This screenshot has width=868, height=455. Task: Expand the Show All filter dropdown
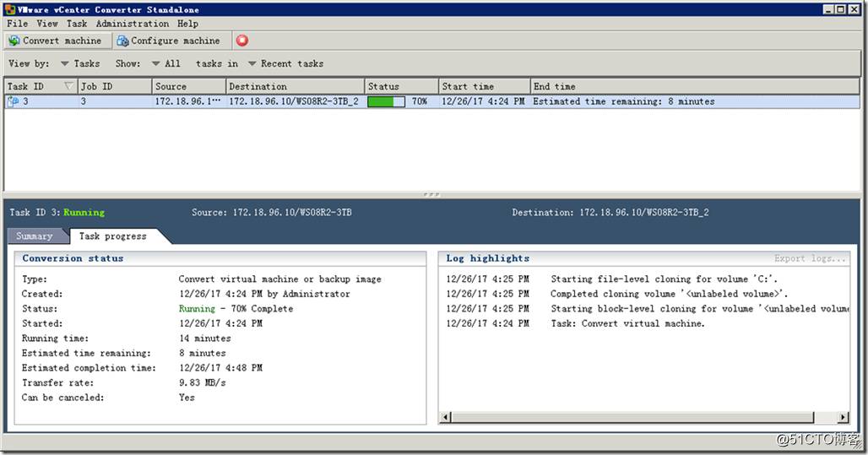[166, 63]
